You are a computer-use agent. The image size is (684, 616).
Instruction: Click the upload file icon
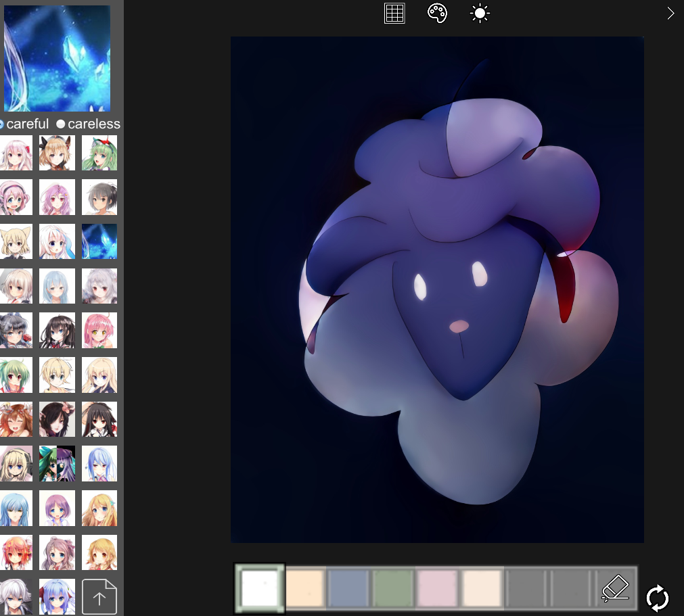[x=99, y=596]
